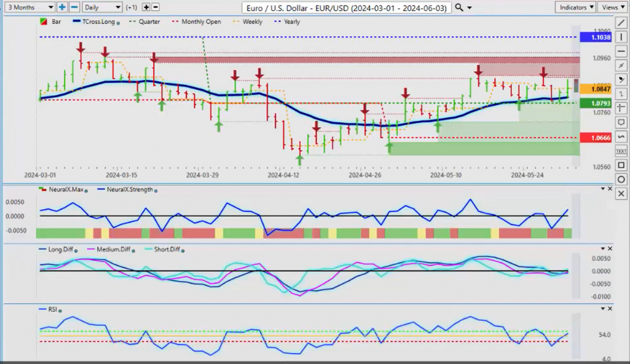Viewport: 630px width, 364px height.
Task: Select the diagonal trend line drawing tool
Action: (x=621, y=23)
